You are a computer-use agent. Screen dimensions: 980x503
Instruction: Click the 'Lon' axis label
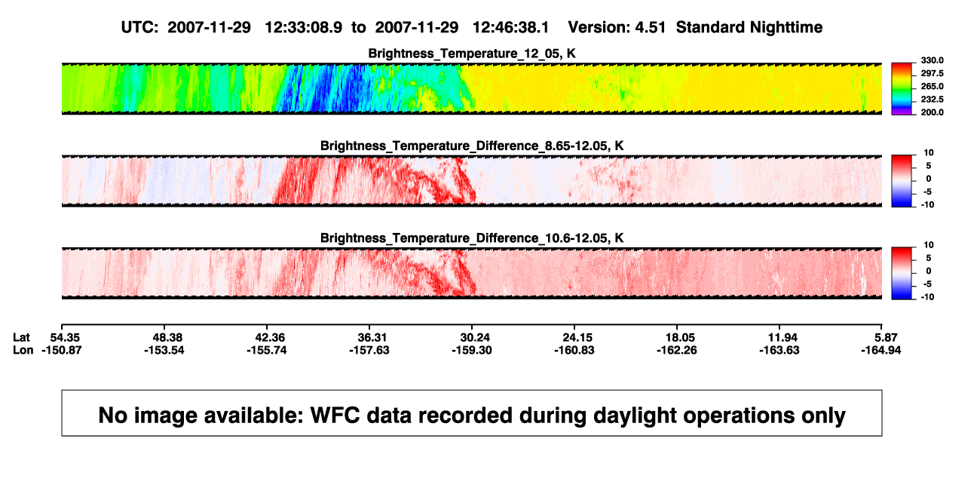(x=23, y=350)
